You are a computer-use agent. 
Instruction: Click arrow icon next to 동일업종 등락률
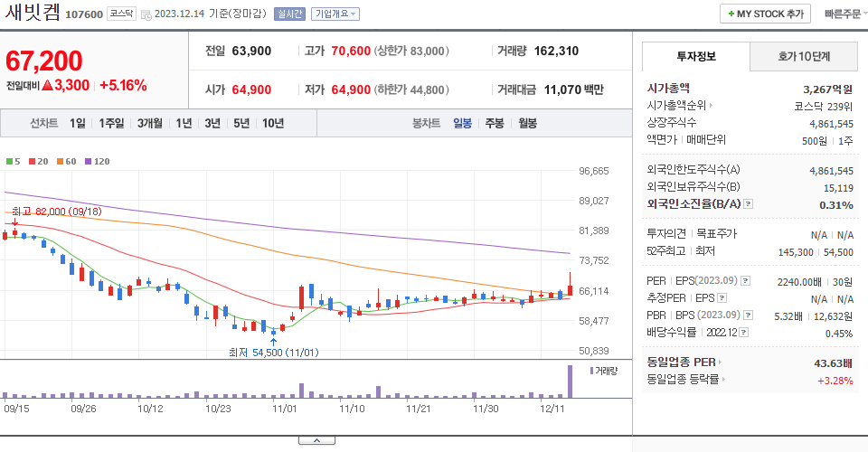723,380
